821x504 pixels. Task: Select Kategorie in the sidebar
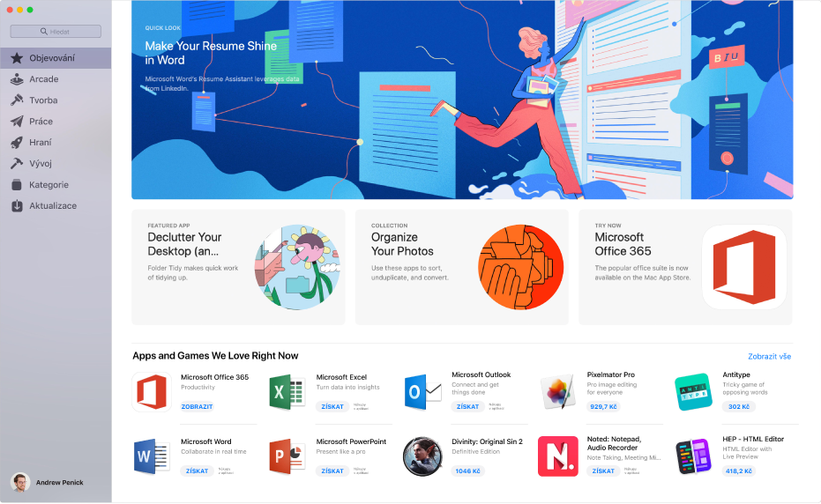[56, 185]
